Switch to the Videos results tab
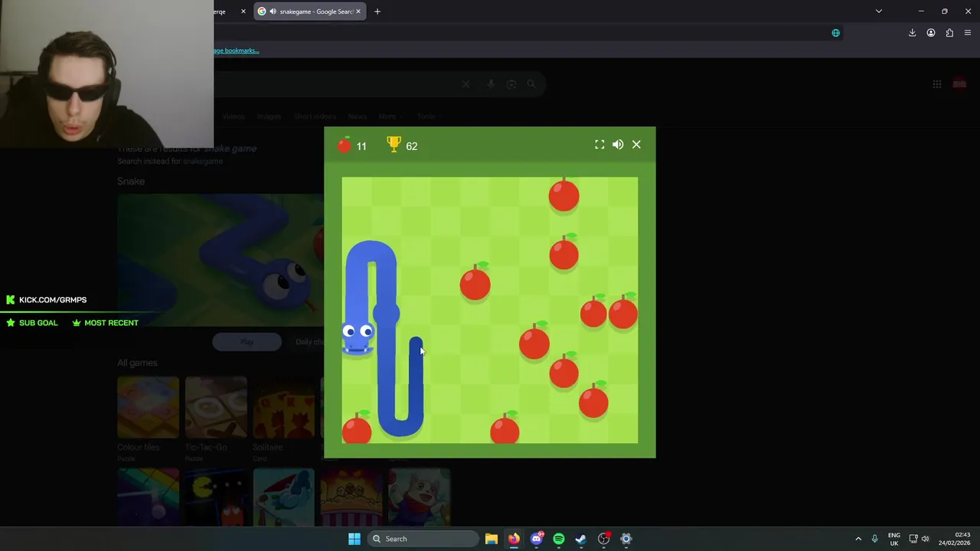 (234, 116)
